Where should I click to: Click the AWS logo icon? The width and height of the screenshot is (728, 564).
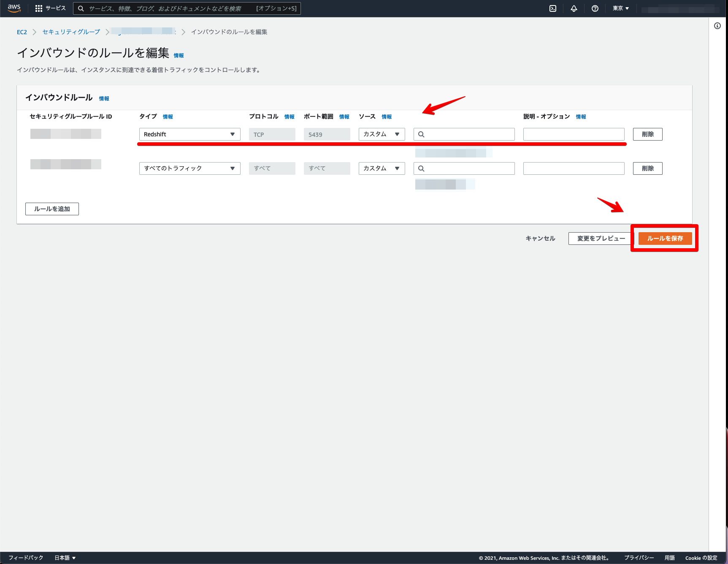pos(13,8)
